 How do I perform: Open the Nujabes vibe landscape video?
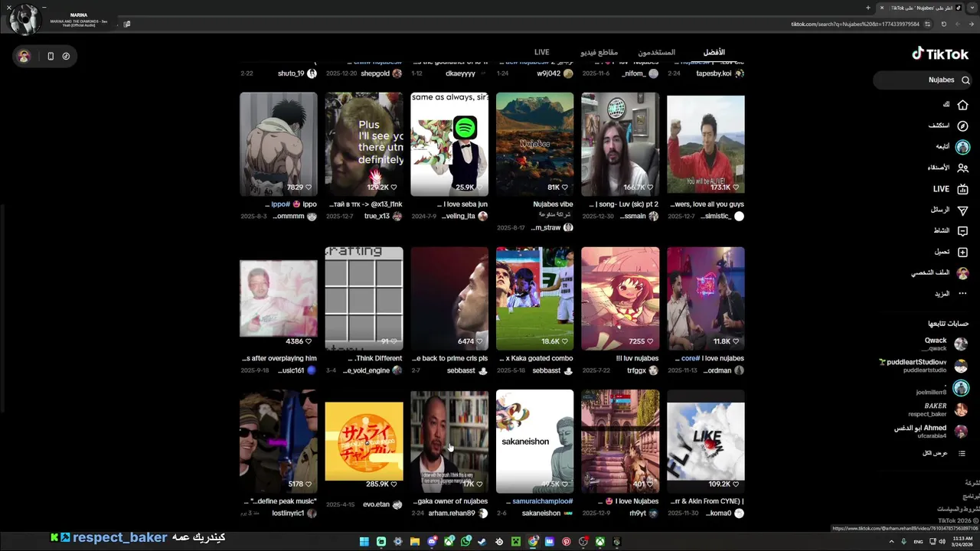pos(534,144)
